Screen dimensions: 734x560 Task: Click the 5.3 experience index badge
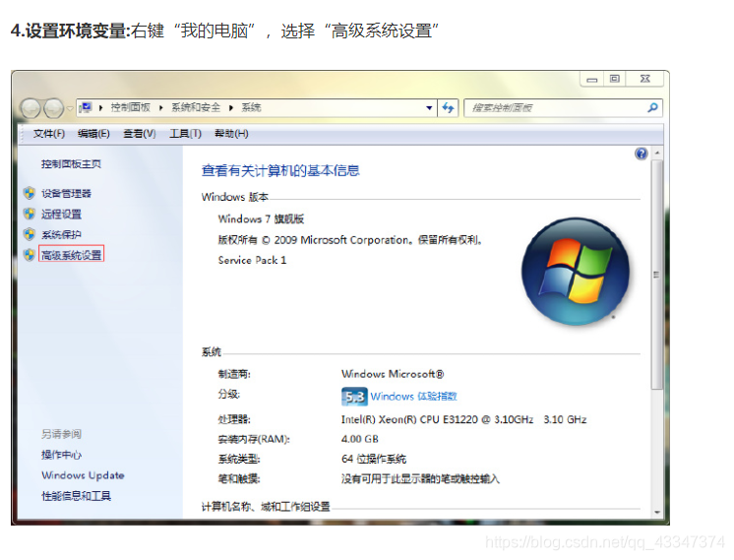(x=354, y=397)
